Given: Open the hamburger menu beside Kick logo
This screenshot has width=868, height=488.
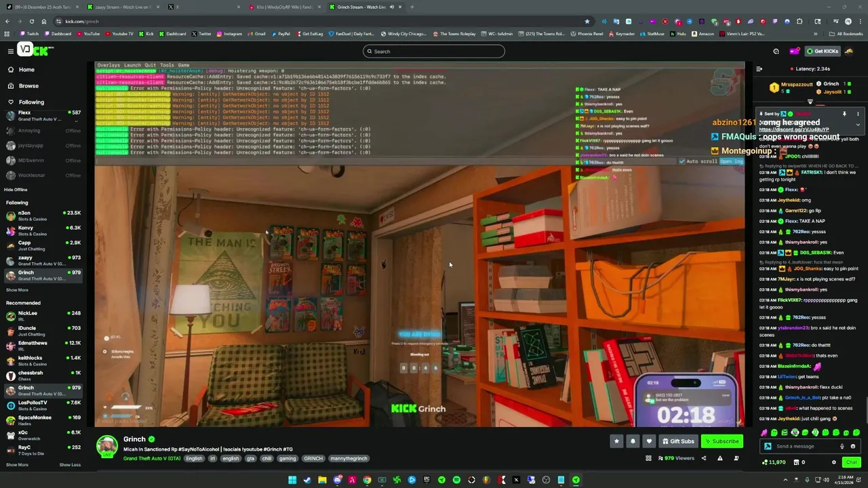Looking at the screenshot, I should [10, 51].
